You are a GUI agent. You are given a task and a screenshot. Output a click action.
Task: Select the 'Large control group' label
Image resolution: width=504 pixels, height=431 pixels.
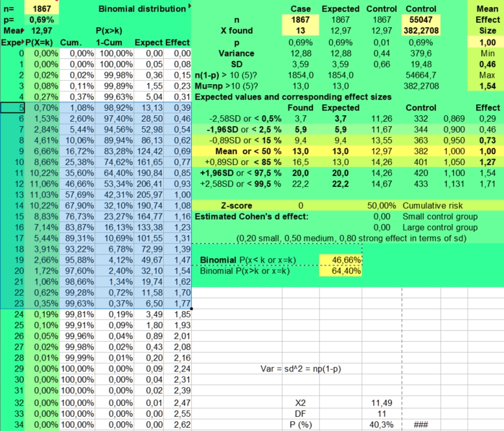click(x=440, y=228)
